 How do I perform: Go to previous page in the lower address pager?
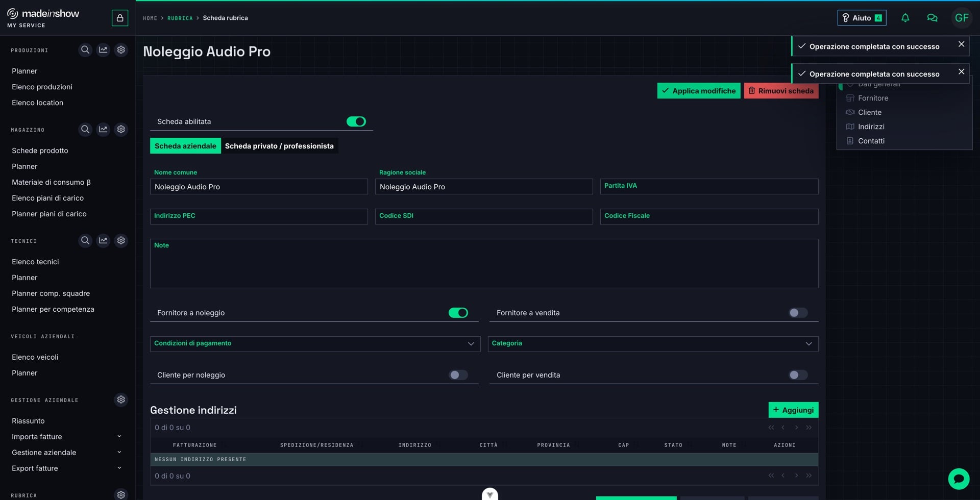[x=783, y=476]
